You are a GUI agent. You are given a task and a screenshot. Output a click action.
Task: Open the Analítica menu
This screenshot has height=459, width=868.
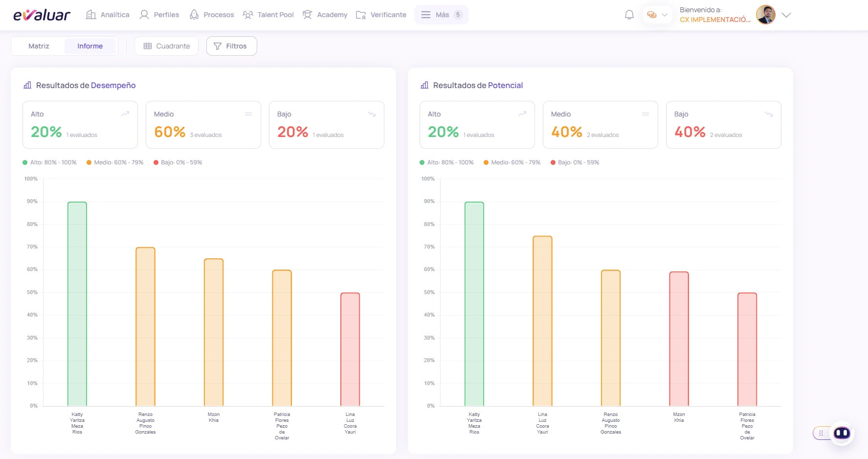pyautogui.click(x=108, y=15)
